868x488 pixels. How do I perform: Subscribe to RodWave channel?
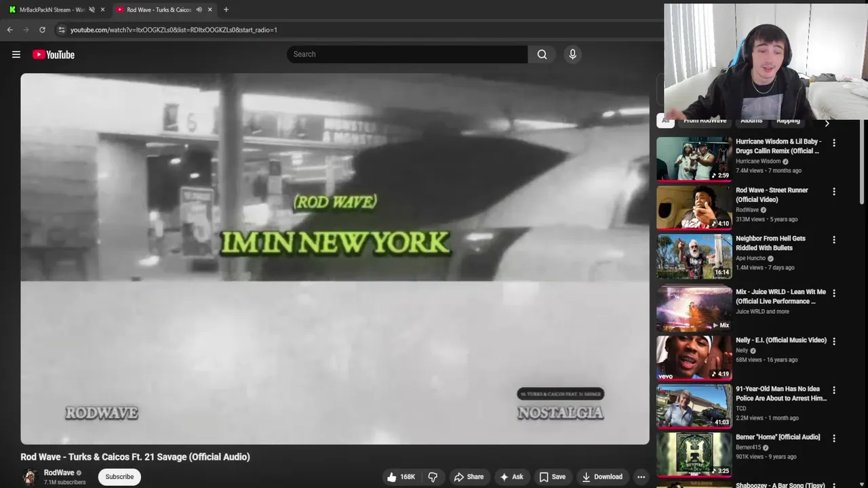pyautogui.click(x=119, y=476)
